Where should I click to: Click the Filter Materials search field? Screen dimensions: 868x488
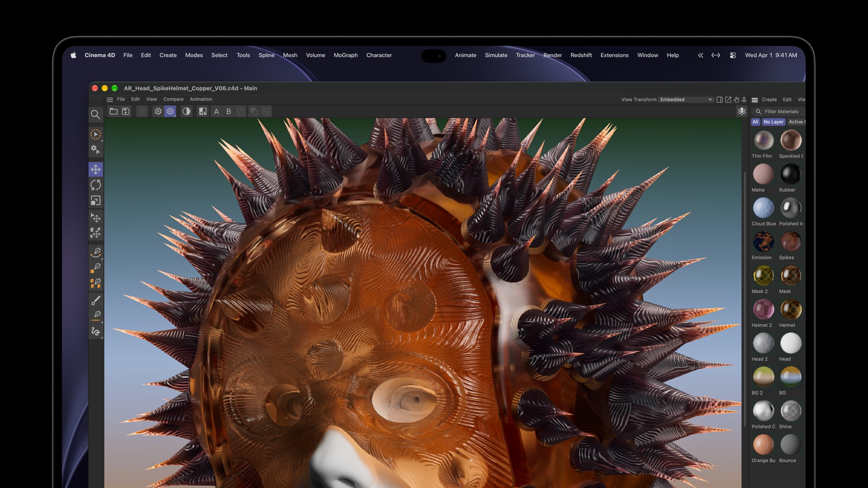(779, 111)
